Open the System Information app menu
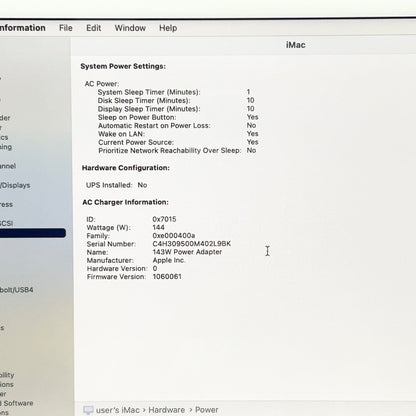Screen dimensions: 416x416 click(23, 28)
